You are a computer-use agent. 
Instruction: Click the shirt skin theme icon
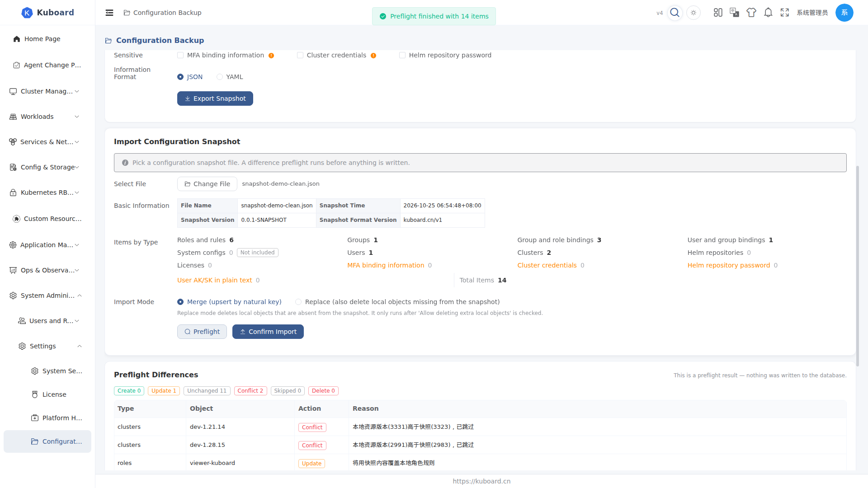(x=751, y=13)
